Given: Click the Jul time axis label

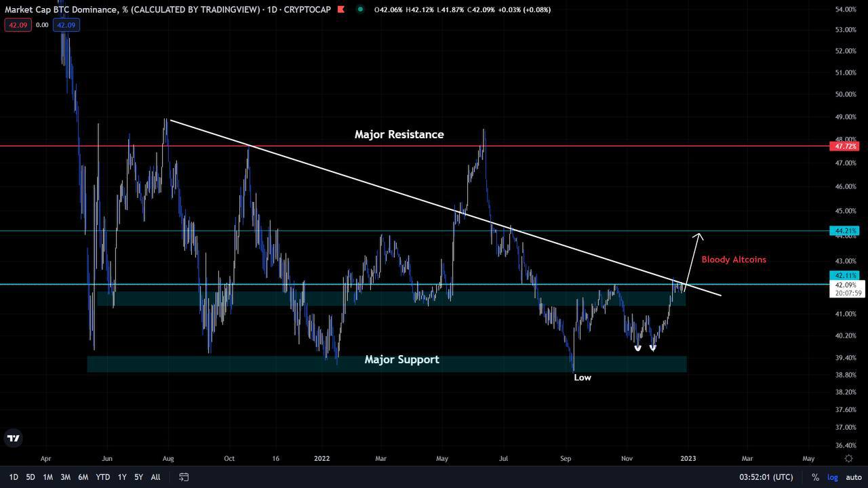Looking at the screenshot, I should coord(504,459).
